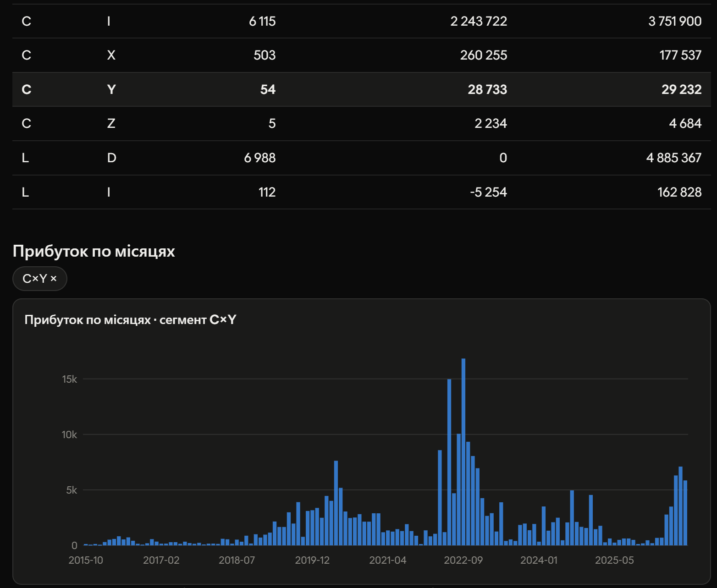
Task: Click the highlighted C Y row
Action: tap(361, 89)
